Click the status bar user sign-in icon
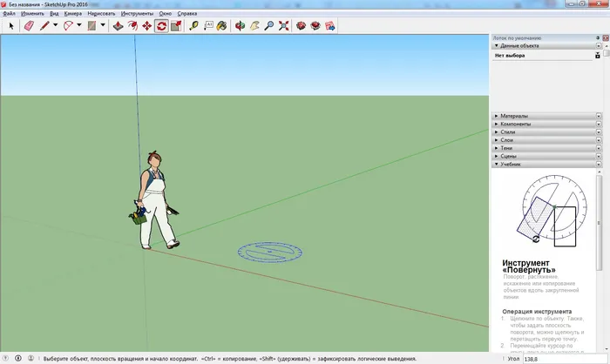The image size is (610, 364). pyautogui.click(x=30, y=358)
